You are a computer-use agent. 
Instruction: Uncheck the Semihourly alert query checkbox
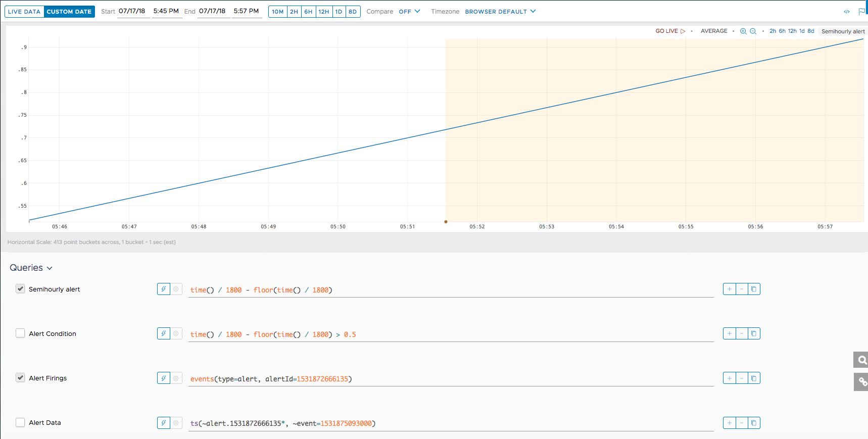[20, 289]
